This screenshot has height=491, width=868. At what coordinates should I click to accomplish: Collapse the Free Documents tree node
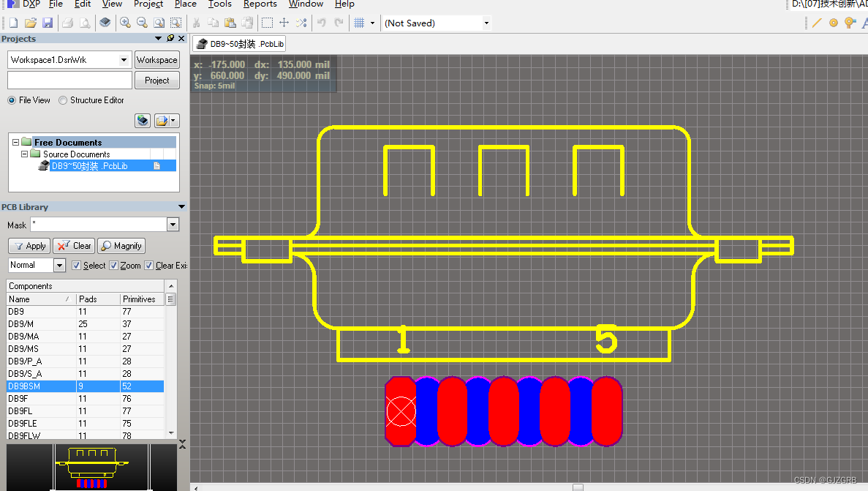(x=15, y=143)
